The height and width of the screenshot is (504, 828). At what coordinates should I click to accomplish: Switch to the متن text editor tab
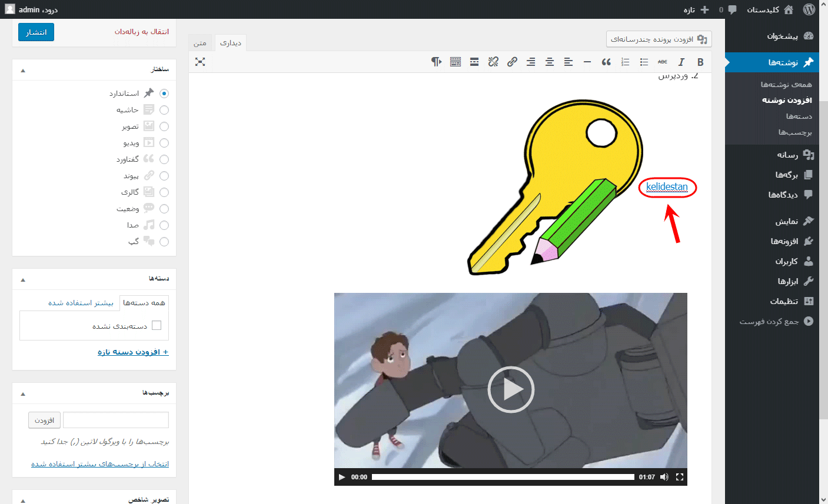point(200,43)
